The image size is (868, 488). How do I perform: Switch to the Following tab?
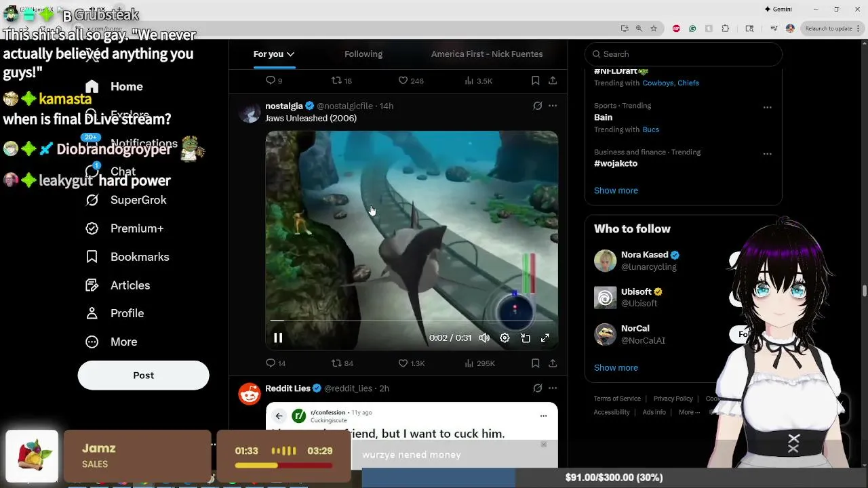(363, 54)
